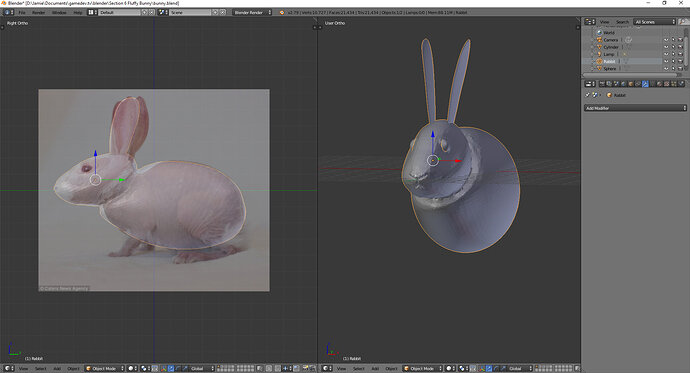Viewport: 690px width, 373px height.
Task: Open left viewport shading mode selector
Action: [x=132, y=369]
